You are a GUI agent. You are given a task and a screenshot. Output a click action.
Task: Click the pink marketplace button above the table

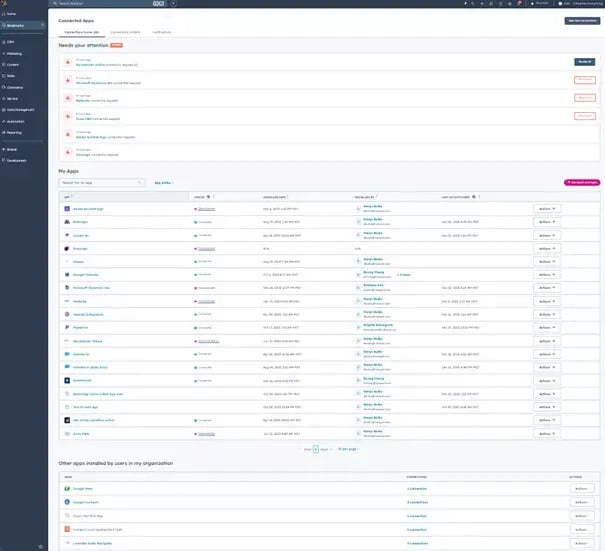coord(582,183)
